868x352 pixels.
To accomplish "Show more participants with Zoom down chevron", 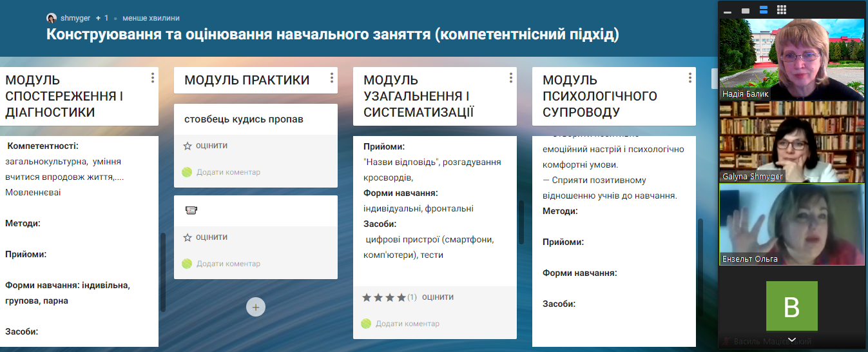I will tap(791, 340).
